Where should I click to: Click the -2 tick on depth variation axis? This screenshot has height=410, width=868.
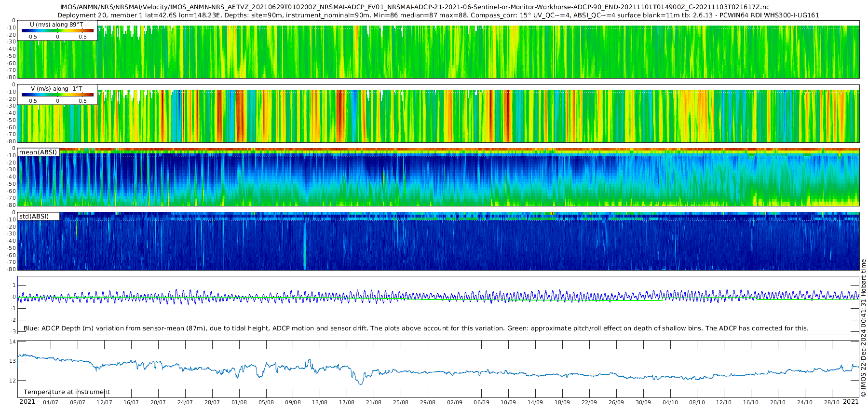point(14,320)
